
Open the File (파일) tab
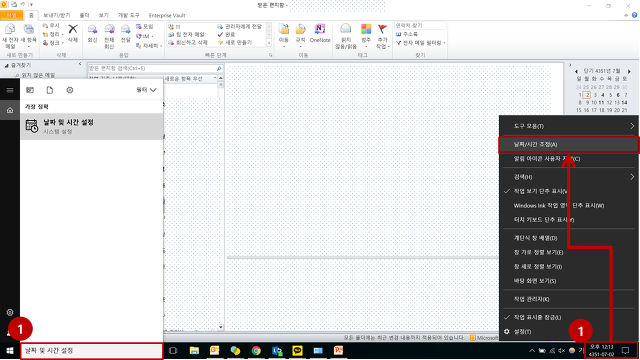coord(12,15)
